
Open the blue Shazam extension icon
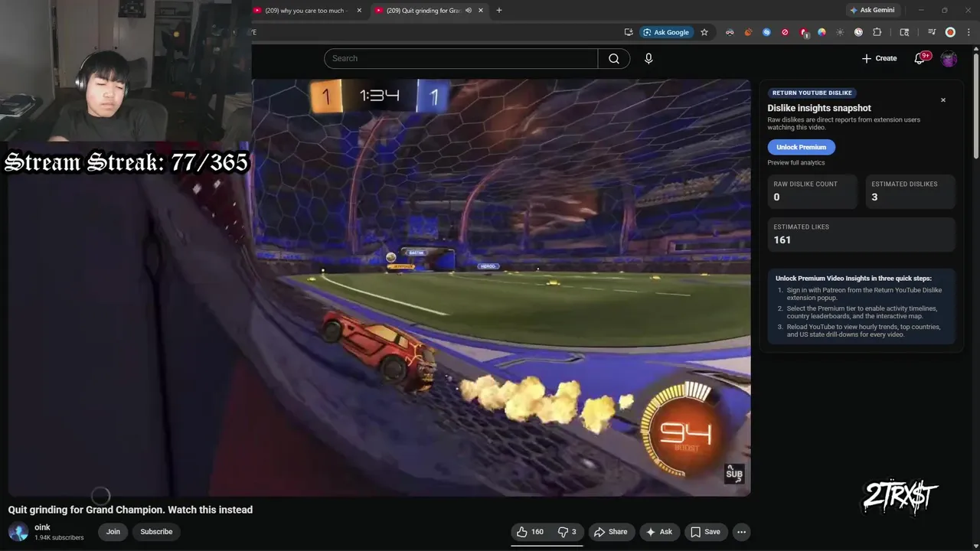point(766,32)
